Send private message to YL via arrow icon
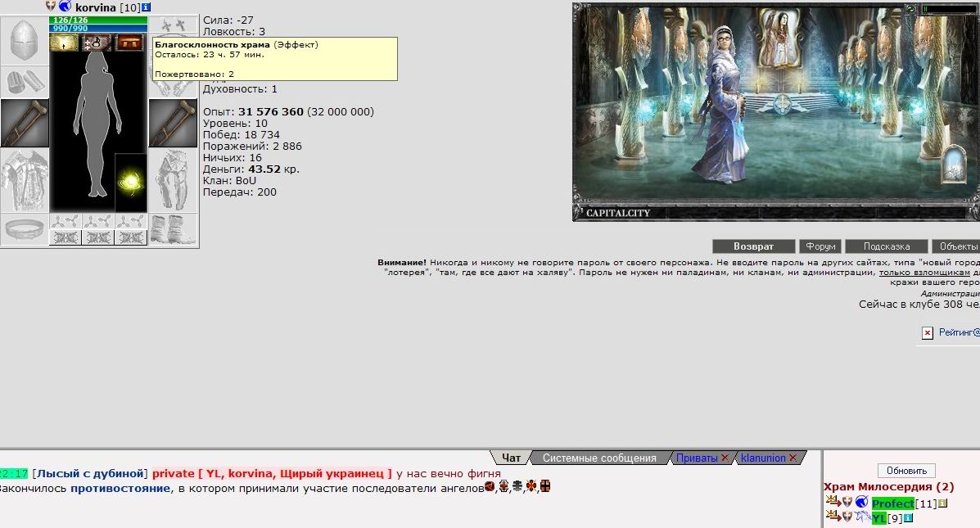Screen dimensions: 980x528 pos(833,516)
